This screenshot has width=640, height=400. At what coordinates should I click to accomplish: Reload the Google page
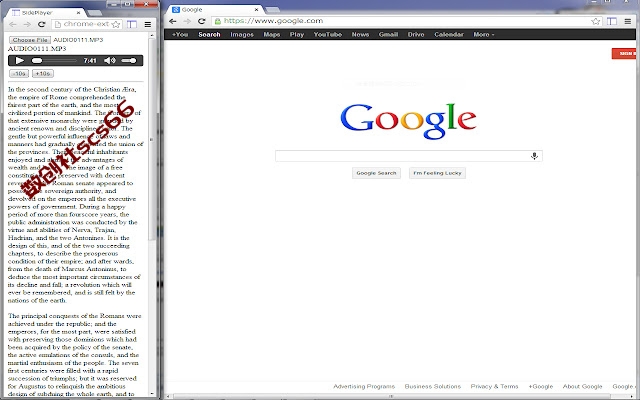(201, 21)
